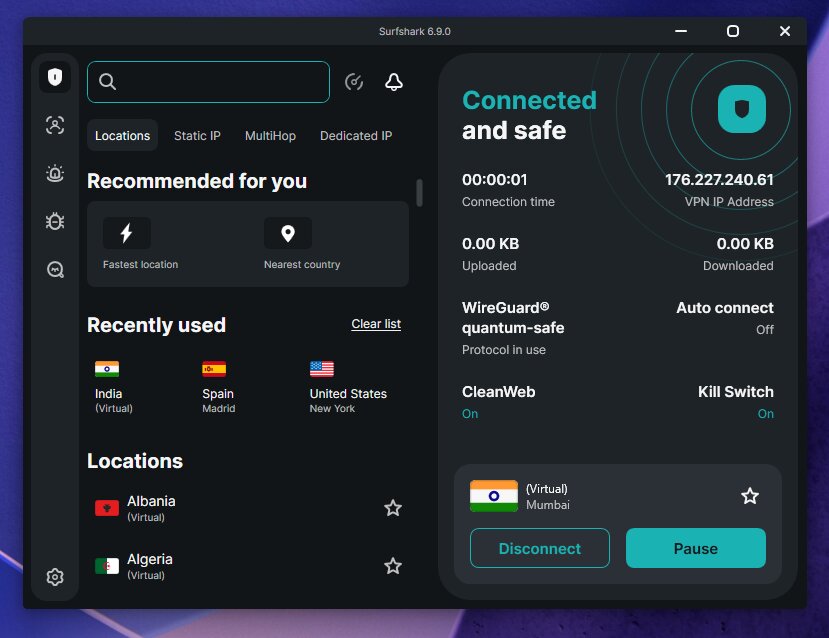Click the connection time 00:00:01

(494, 180)
